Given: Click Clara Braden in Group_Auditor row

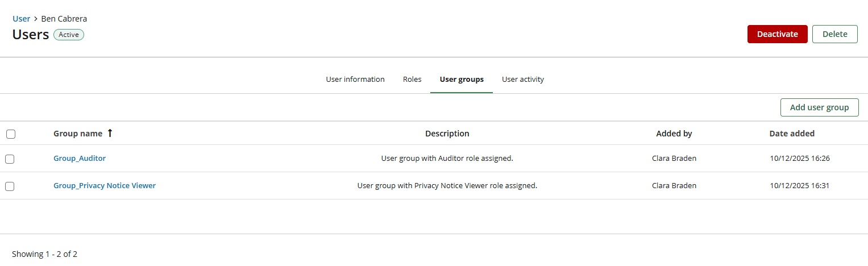Looking at the screenshot, I should [674, 159].
